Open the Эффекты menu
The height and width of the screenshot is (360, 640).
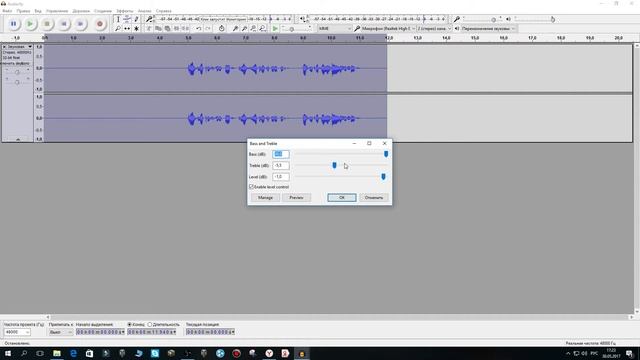click(x=125, y=11)
